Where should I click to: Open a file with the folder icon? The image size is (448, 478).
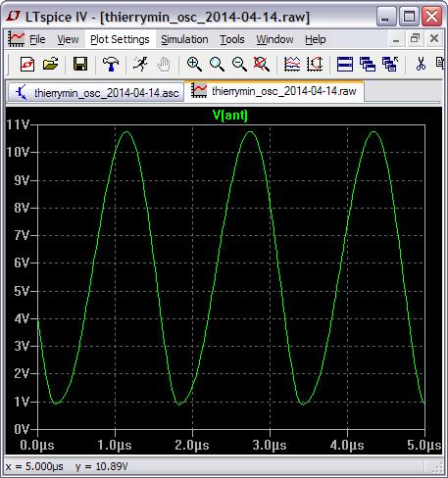point(50,64)
